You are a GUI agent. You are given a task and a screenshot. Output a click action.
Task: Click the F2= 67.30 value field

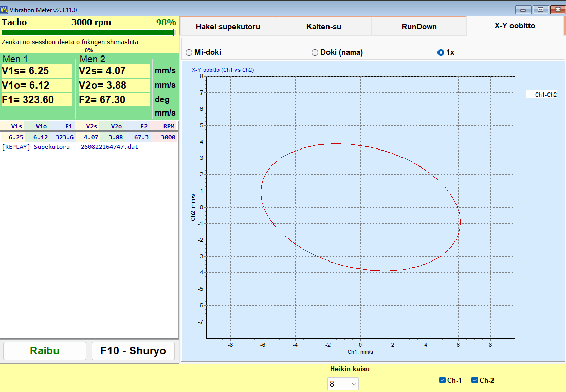click(x=114, y=100)
